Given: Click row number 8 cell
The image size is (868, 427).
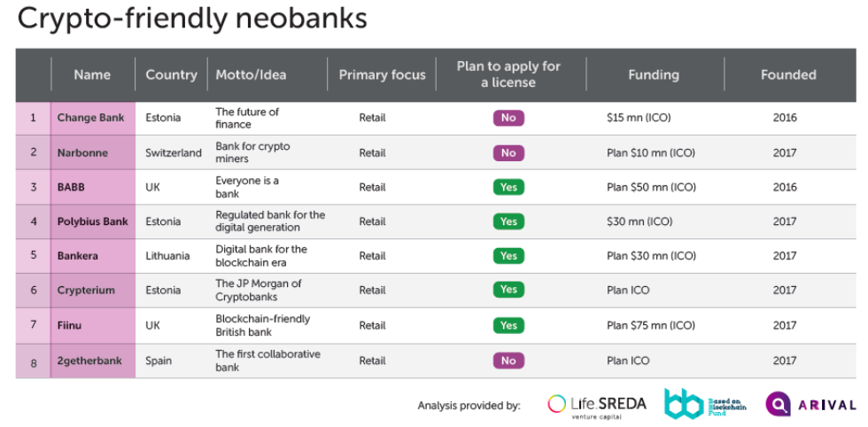Looking at the screenshot, I should 34,361.
